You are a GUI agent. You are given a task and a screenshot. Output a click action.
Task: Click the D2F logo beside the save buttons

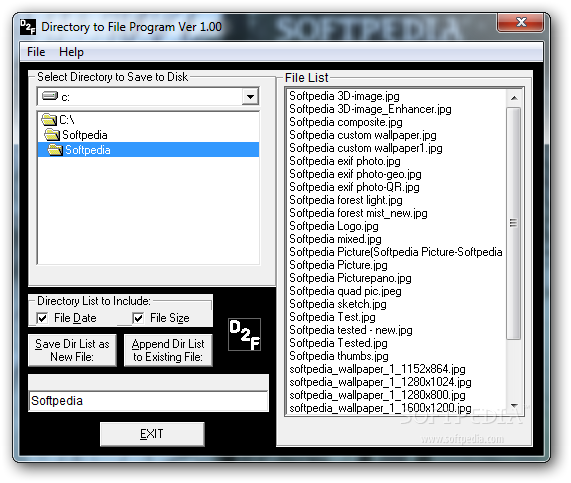[x=244, y=334]
